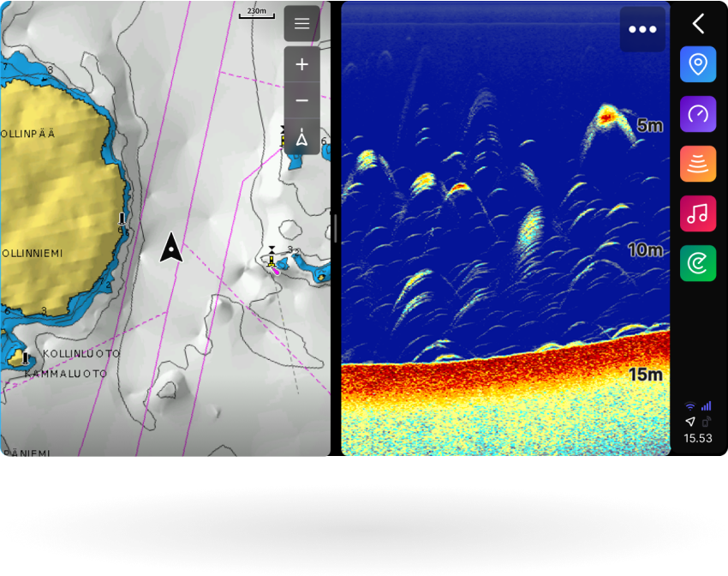Viewport: 728px width, 576px height.
Task: Launch the orange sonar app
Action: pos(698,164)
